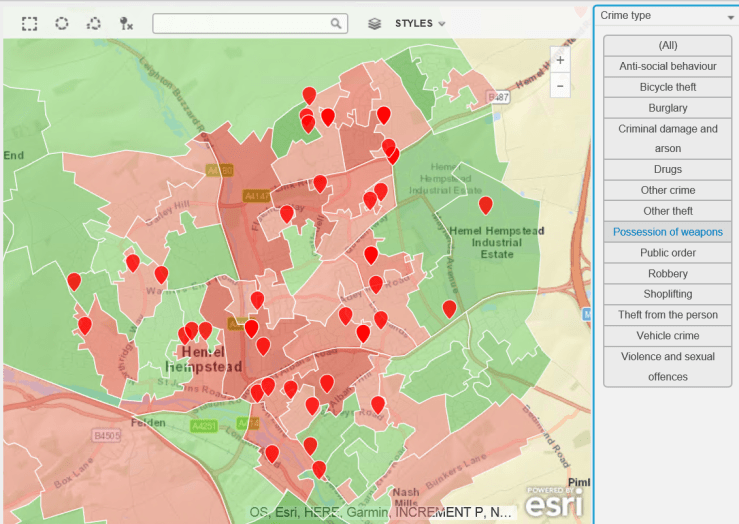Screen dimensions: 739x524
Task: Select the (All) crime type filter
Action: point(667,46)
